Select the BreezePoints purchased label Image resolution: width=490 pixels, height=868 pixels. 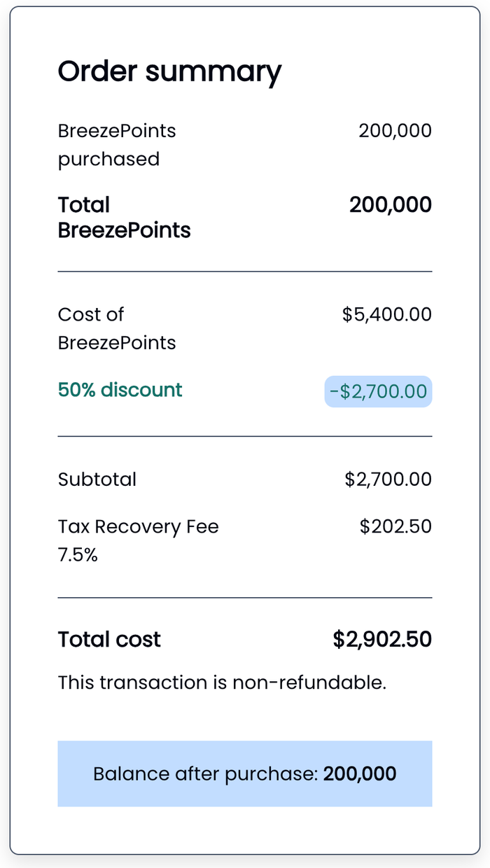coord(117,145)
